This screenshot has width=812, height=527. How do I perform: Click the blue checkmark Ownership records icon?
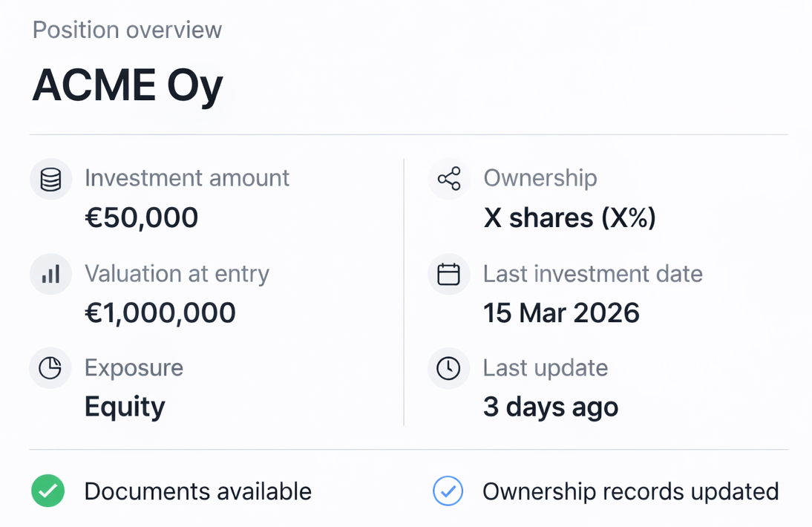coord(448,491)
